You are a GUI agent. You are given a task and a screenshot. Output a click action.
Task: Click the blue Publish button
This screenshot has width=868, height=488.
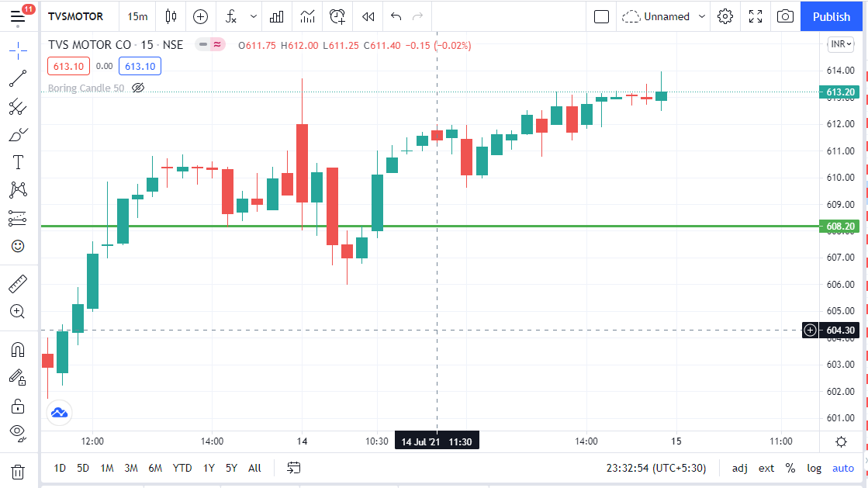click(832, 16)
